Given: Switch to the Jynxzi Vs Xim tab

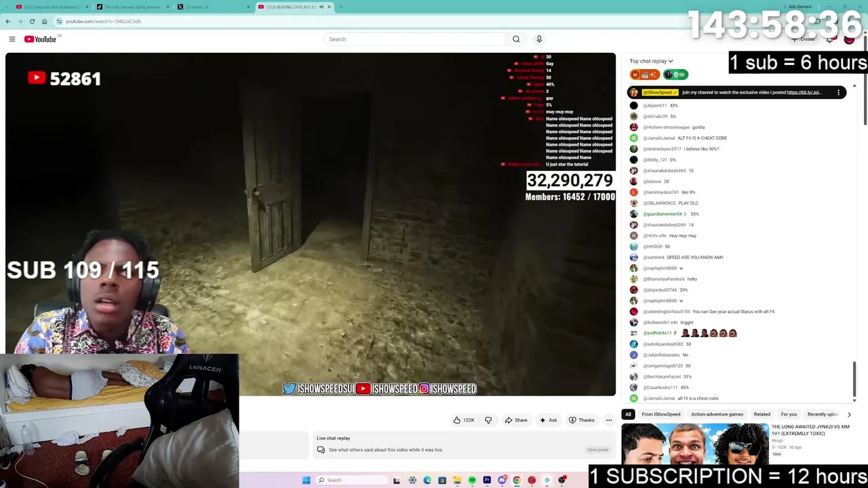Looking at the screenshot, I should click(53, 7).
